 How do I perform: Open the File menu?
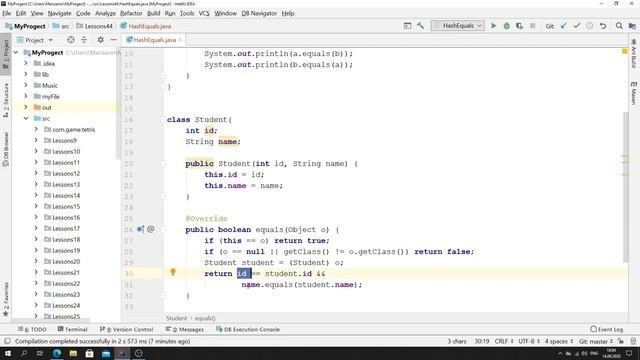pos(7,13)
